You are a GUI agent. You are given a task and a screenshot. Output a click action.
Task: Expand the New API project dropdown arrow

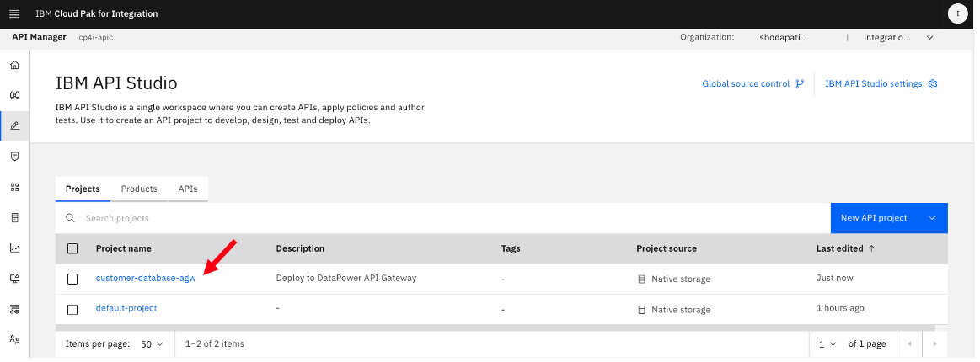[x=933, y=218]
